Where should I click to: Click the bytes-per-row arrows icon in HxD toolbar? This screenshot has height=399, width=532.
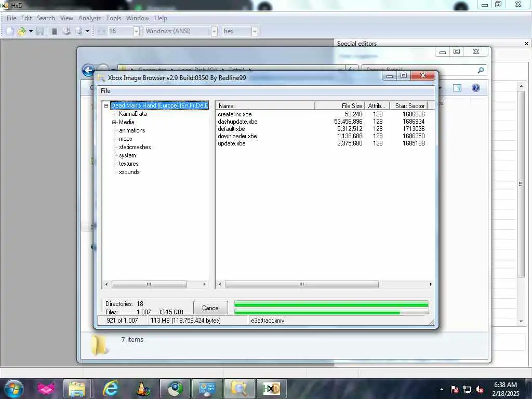pos(101,31)
